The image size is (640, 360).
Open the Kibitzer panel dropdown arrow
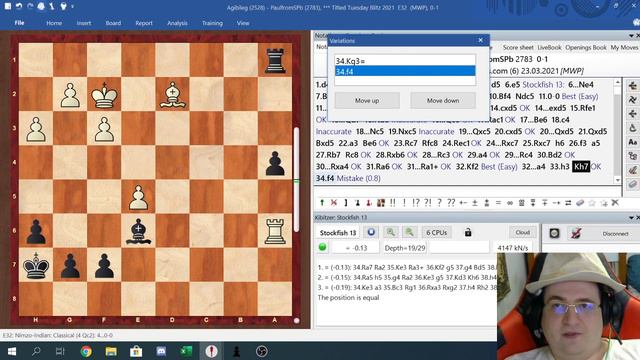631,218
